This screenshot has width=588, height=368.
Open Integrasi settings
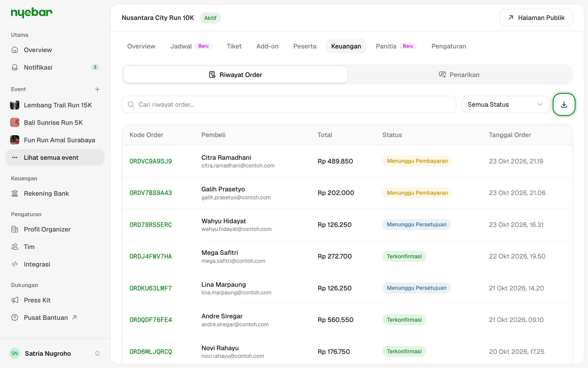55,264
